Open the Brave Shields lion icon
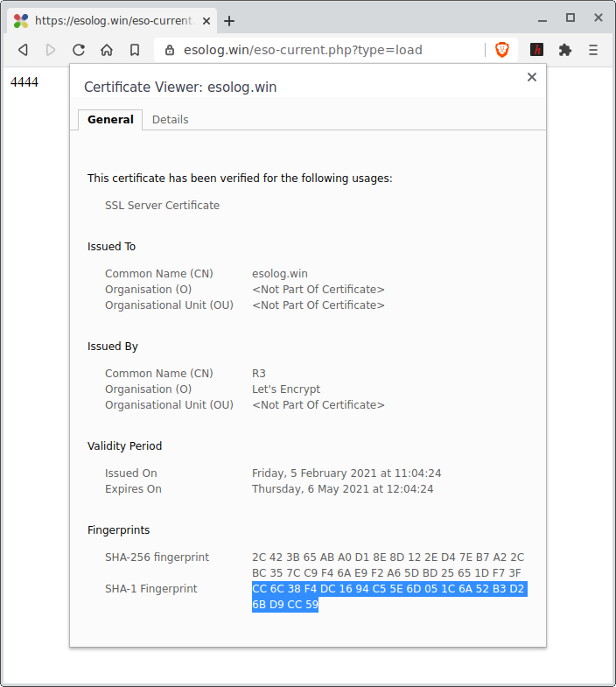Image resolution: width=616 pixels, height=687 pixels. coord(502,50)
